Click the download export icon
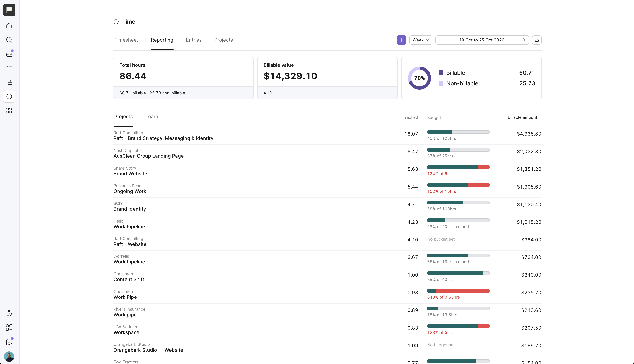Viewport: 634px width, 364px height. pyautogui.click(x=537, y=40)
